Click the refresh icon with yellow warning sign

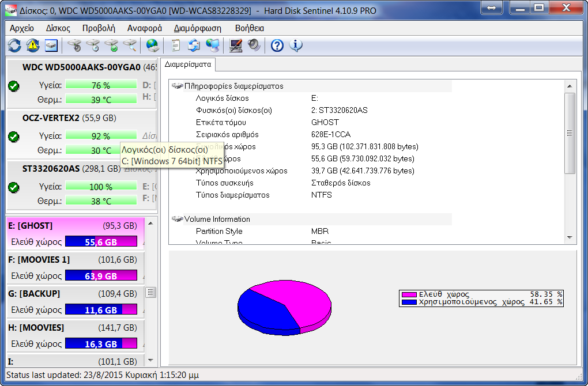33,46
